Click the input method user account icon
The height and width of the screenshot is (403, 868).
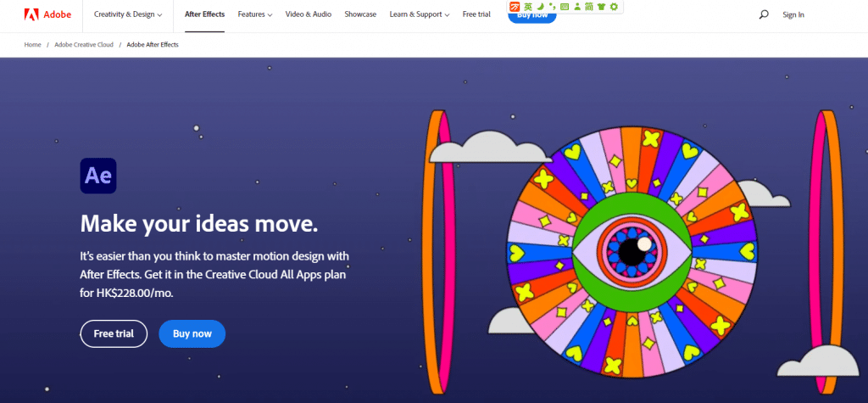pos(576,7)
